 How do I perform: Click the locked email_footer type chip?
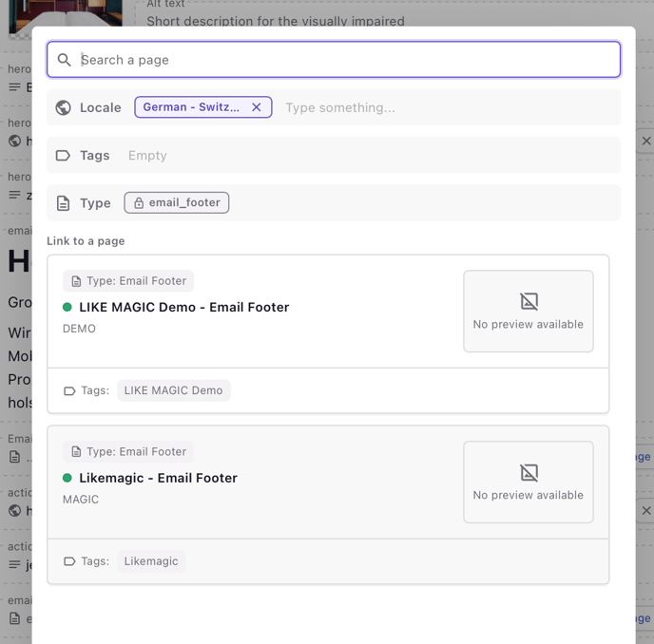[x=177, y=202]
